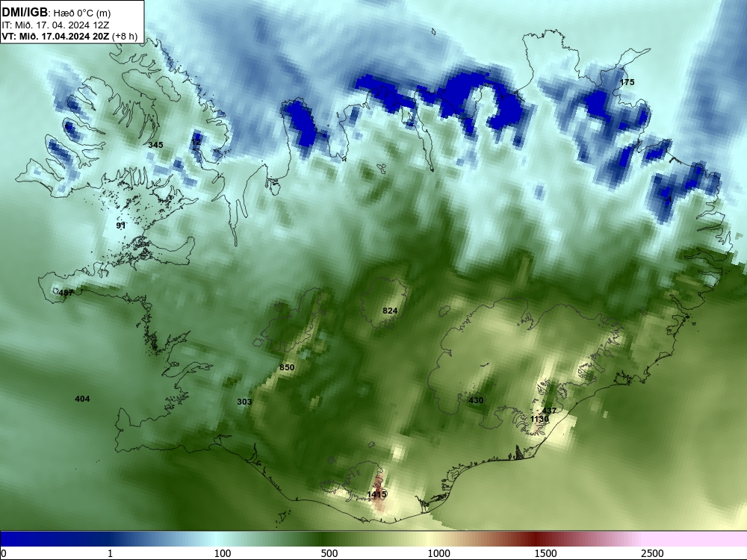The width and height of the screenshot is (747, 560).
Task: Click the legend label '1'
Action: click(110, 553)
